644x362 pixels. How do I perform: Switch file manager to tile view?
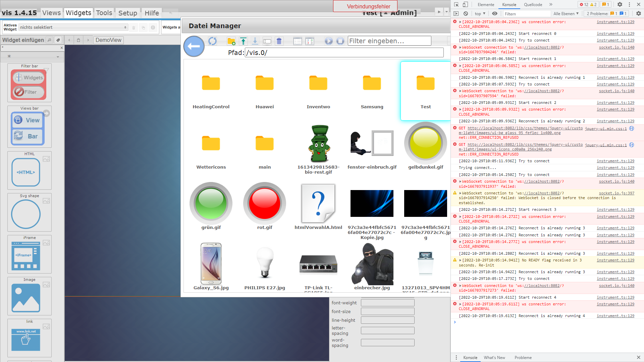coord(310,41)
